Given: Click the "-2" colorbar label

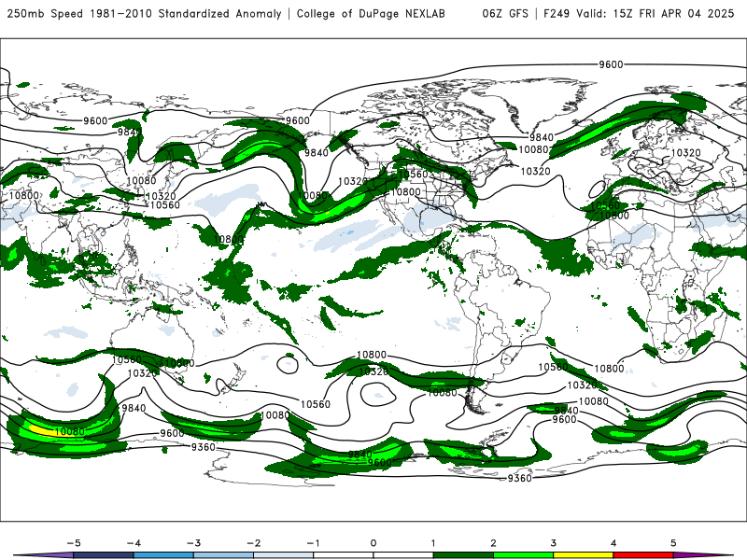Looking at the screenshot, I should pyautogui.click(x=253, y=543).
